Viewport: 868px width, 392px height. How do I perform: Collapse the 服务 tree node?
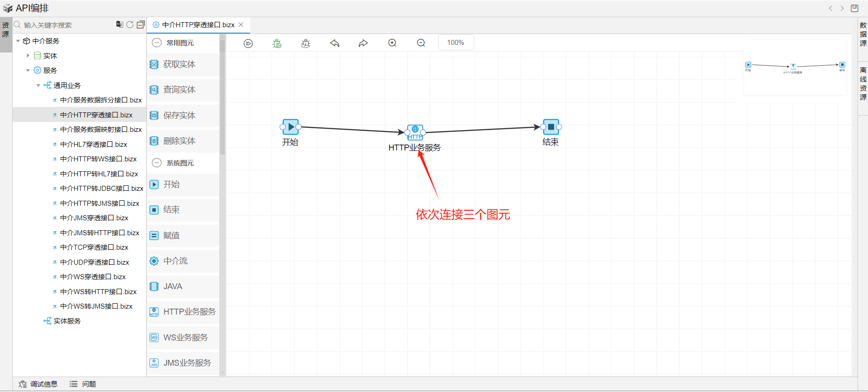pyautogui.click(x=28, y=70)
